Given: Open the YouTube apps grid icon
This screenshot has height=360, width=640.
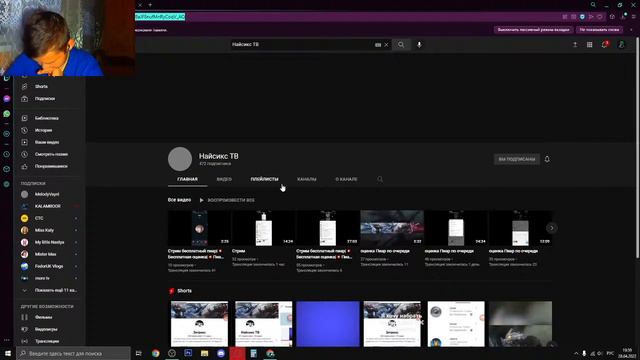Looking at the screenshot, I should (589, 44).
